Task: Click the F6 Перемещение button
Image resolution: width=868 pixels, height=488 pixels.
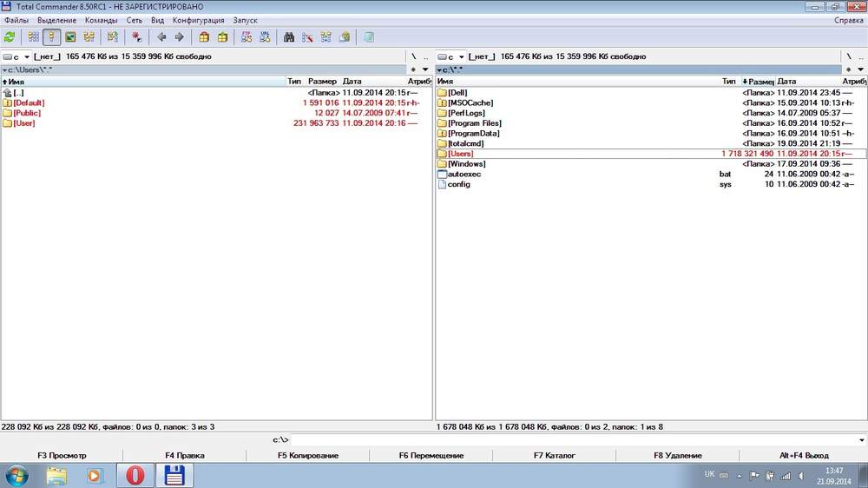Action: click(x=431, y=455)
